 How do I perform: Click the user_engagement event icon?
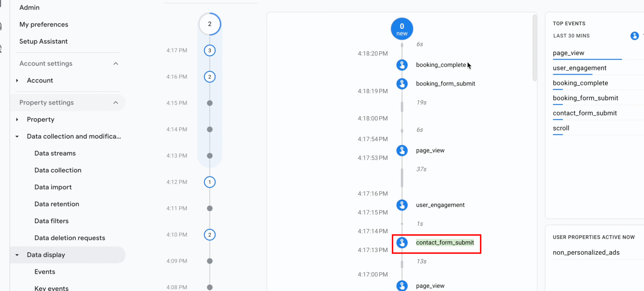402,205
